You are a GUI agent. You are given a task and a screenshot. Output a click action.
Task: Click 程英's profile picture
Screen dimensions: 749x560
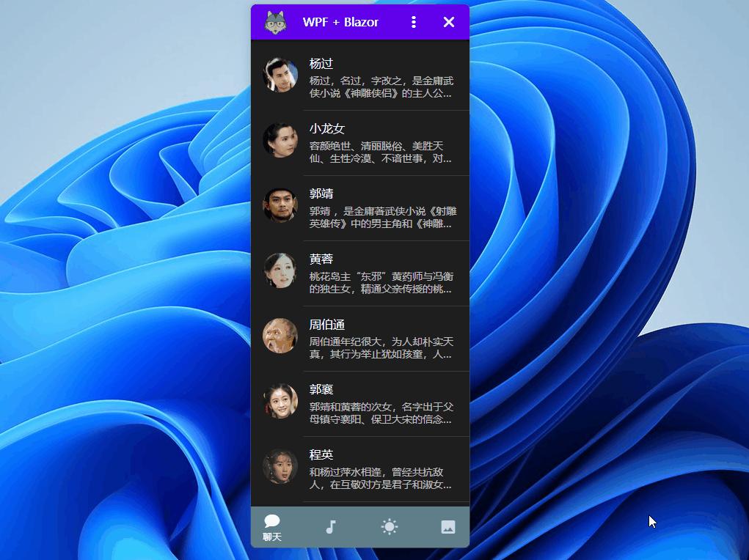click(279, 468)
